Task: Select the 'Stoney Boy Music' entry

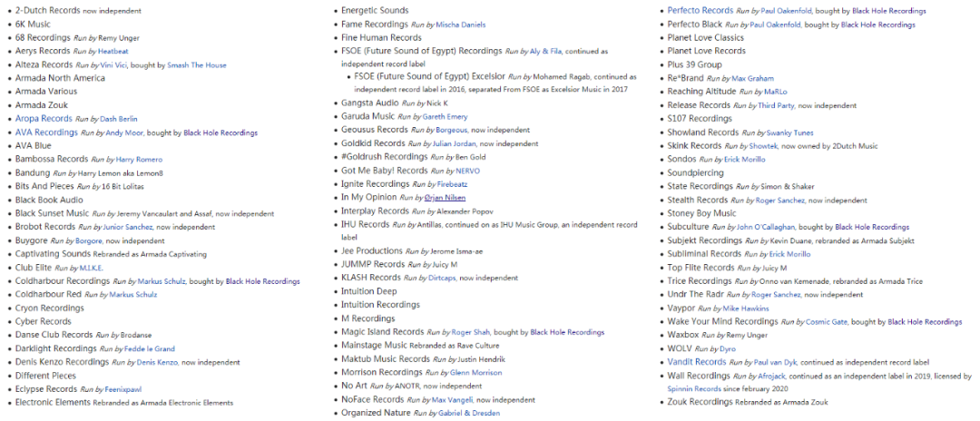Action: pos(702,213)
